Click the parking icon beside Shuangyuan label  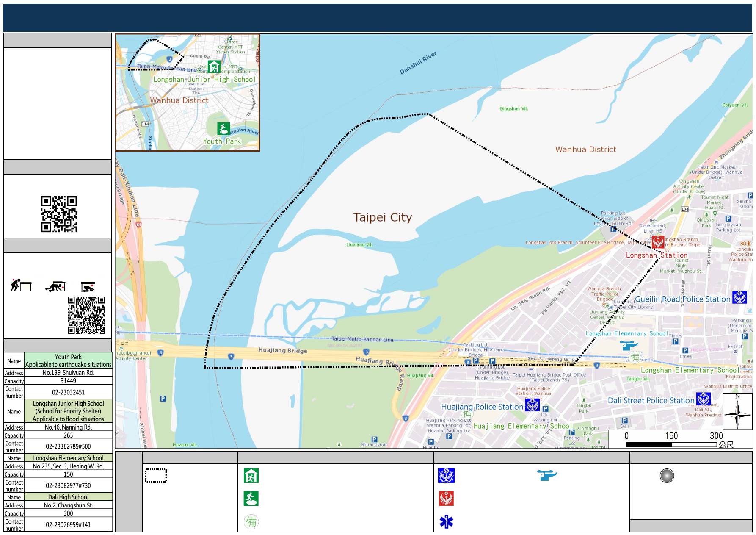374,439
